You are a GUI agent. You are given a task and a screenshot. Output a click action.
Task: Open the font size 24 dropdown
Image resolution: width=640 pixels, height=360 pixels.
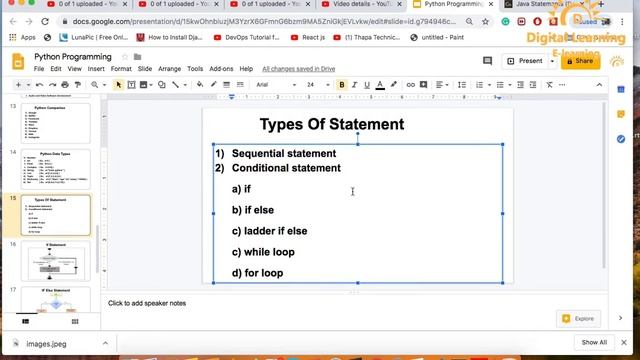pos(318,85)
